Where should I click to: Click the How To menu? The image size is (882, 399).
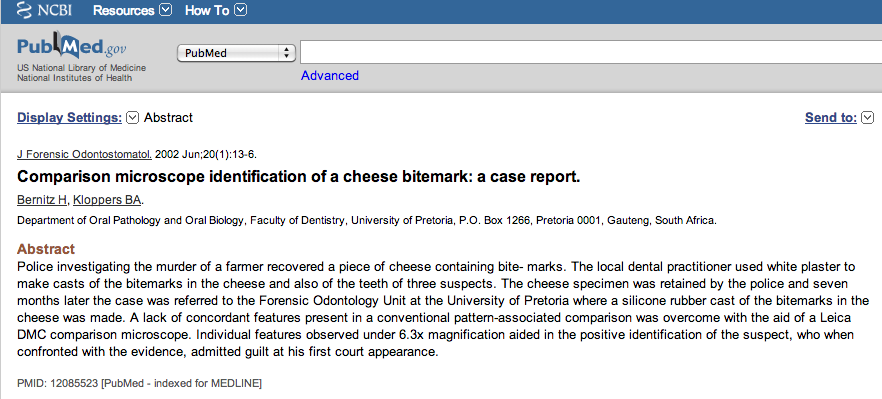click(207, 10)
